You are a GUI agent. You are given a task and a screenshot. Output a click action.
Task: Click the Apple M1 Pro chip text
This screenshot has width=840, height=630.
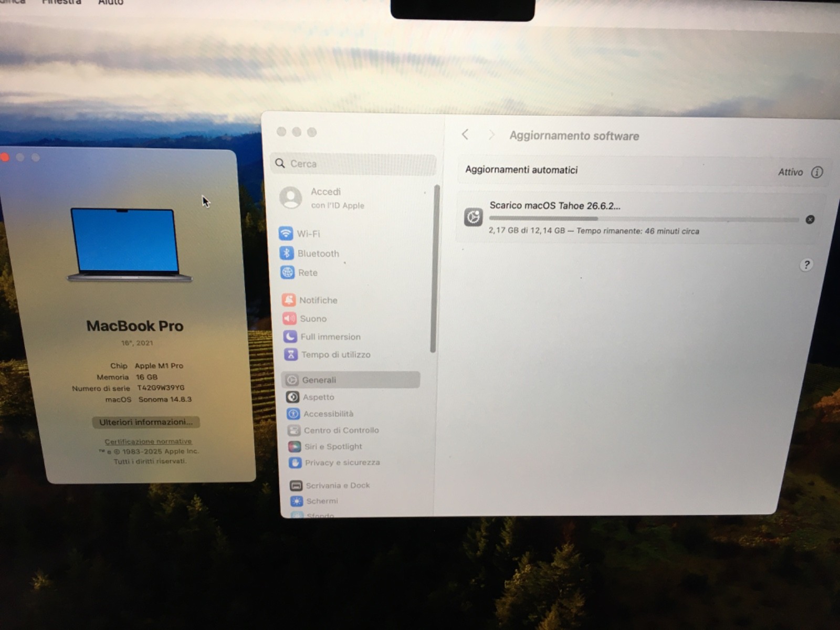159,365
